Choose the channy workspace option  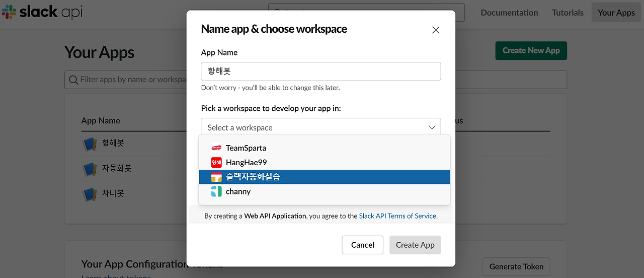point(325,191)
